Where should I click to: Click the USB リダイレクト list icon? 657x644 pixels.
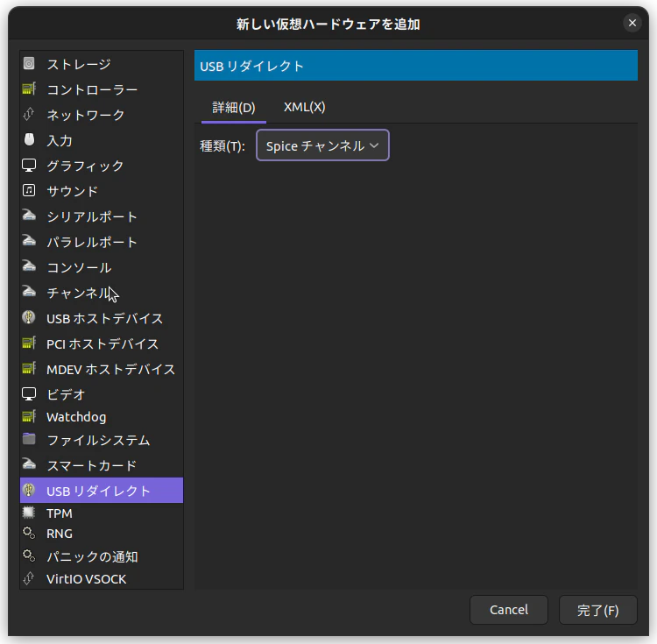point(29,490)
